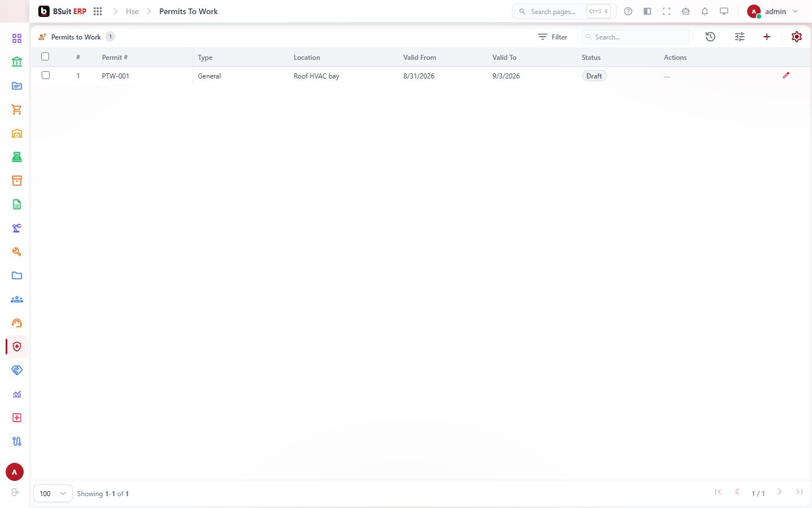Click the 8/31/2026 valid from cell
The height and width of the screenshot is (508, 812).
(x=419, y=76)
